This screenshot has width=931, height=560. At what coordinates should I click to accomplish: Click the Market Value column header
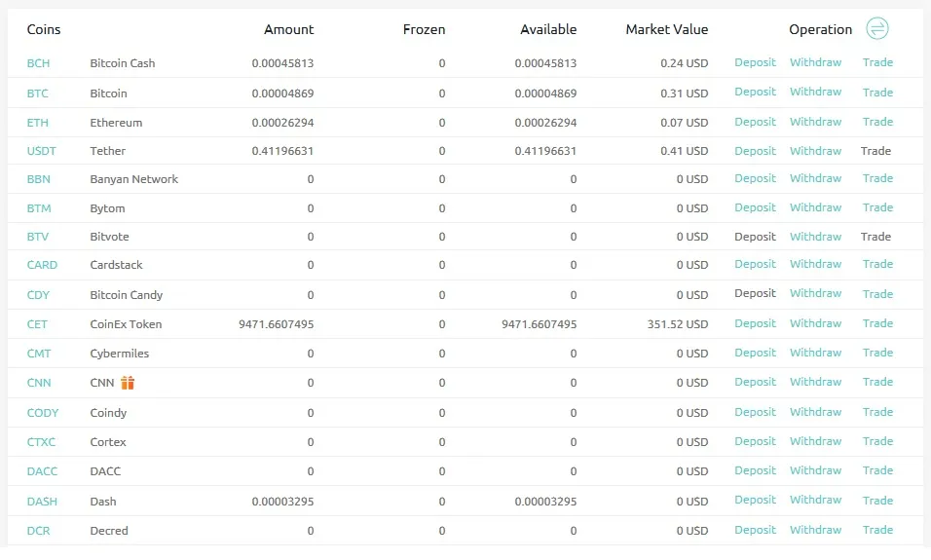tap(667, 29)
